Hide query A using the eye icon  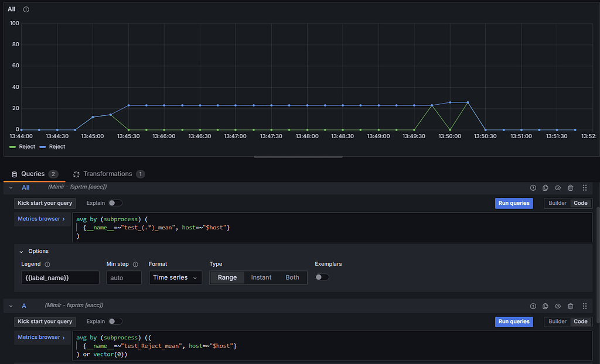pos(558,305)
